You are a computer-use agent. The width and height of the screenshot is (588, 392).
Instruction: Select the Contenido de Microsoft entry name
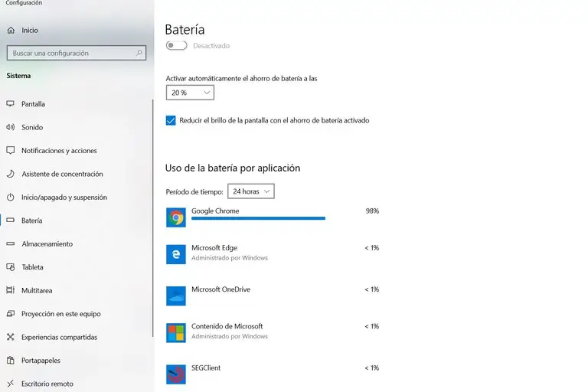(x=227, y=326)
